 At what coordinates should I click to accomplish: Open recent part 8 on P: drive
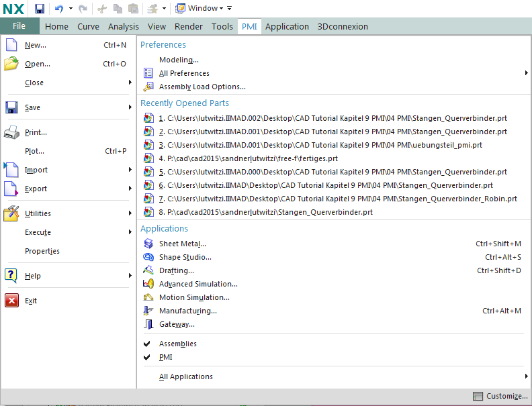point(265,212)
